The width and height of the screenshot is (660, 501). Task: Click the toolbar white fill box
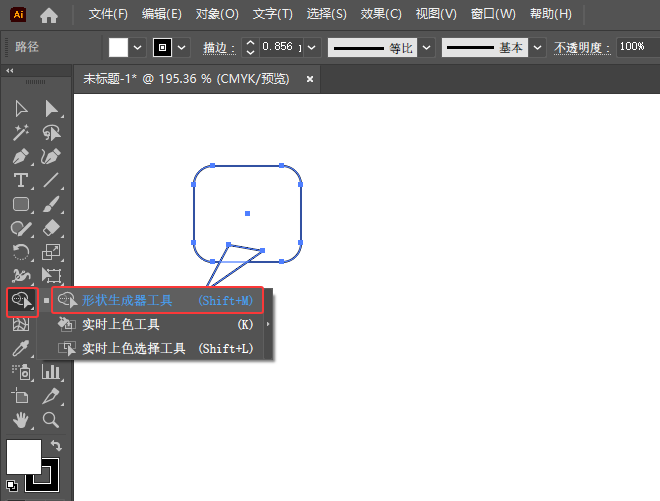(24, 457)
